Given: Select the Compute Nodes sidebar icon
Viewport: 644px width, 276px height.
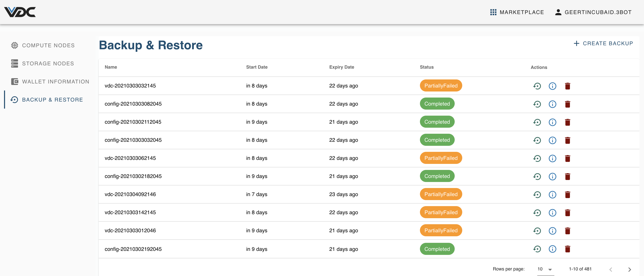Looking at the screenshot, I should click(14, 45).
